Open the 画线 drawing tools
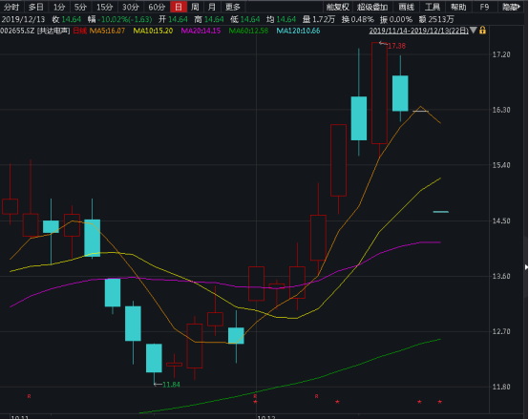The image size is (529, 420). point(407,7)
